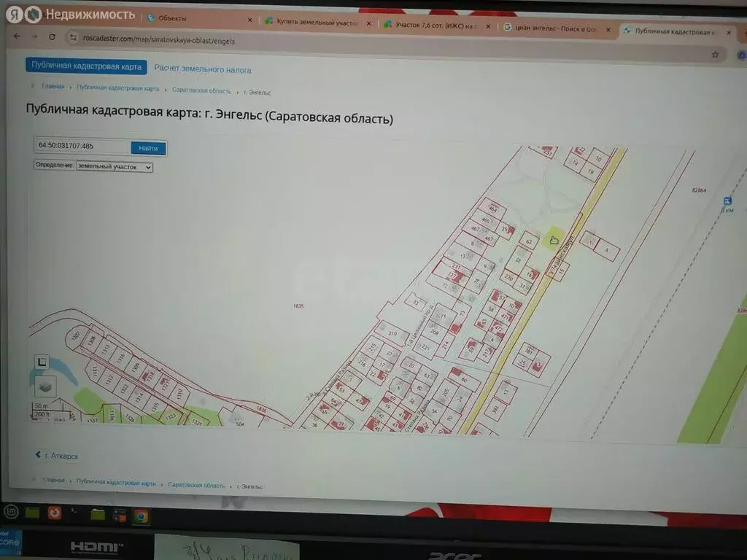Open the Определение dropdown set to земельный участок
This screenshot has width=747, height=560.
113,167
